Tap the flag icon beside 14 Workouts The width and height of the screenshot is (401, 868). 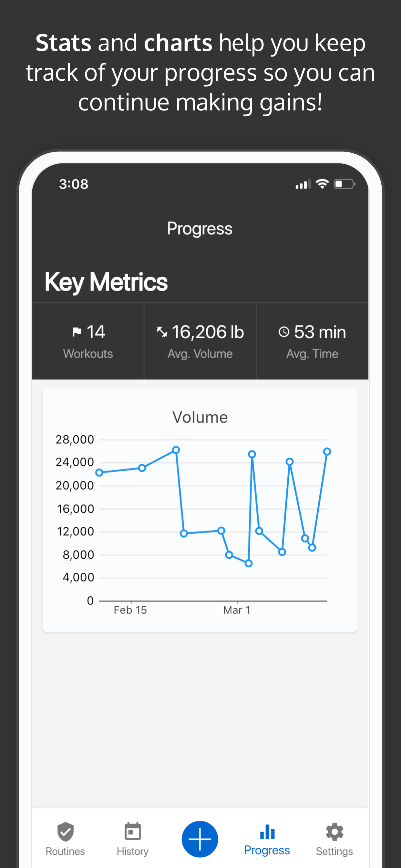coord(77,332)
